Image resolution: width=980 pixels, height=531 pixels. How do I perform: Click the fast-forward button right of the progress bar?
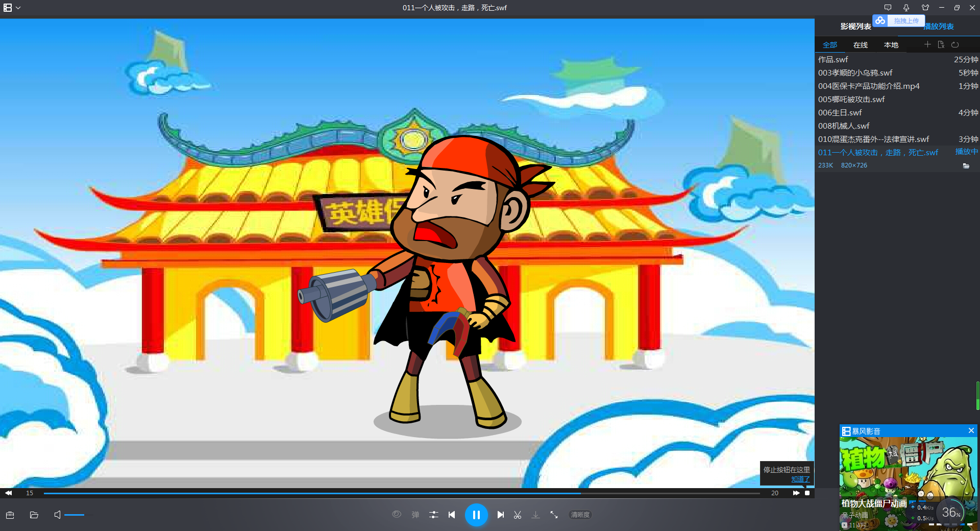[796, 493]
